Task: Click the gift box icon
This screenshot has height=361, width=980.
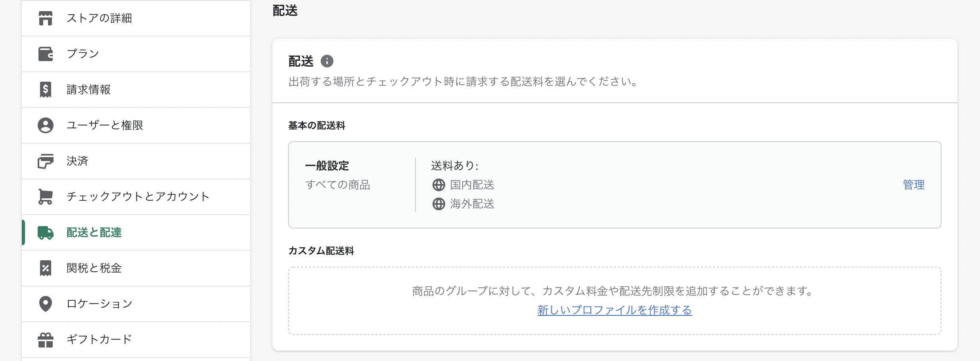Action: point(46,340)
